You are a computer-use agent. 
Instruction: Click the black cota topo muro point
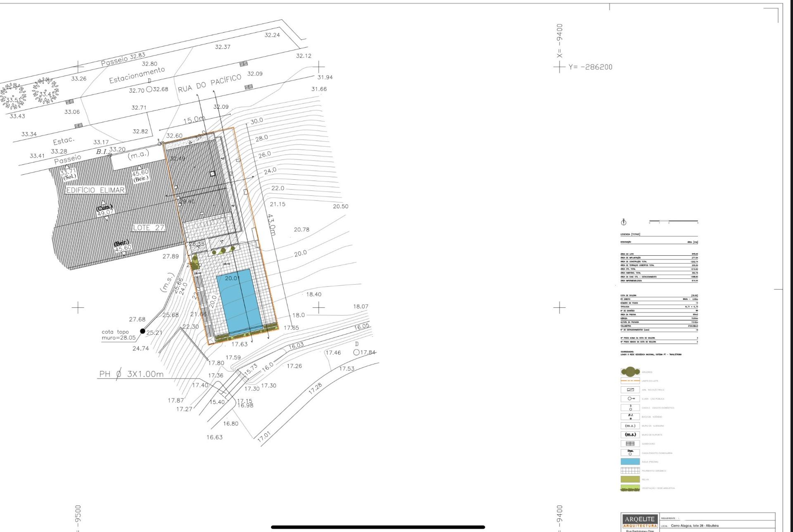[x=142, y=331]
